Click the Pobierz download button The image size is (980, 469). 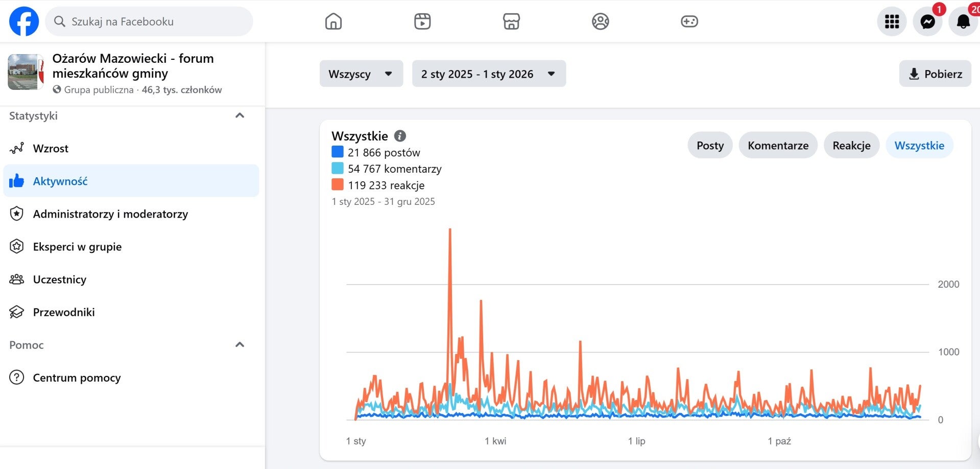coord(935,74)
